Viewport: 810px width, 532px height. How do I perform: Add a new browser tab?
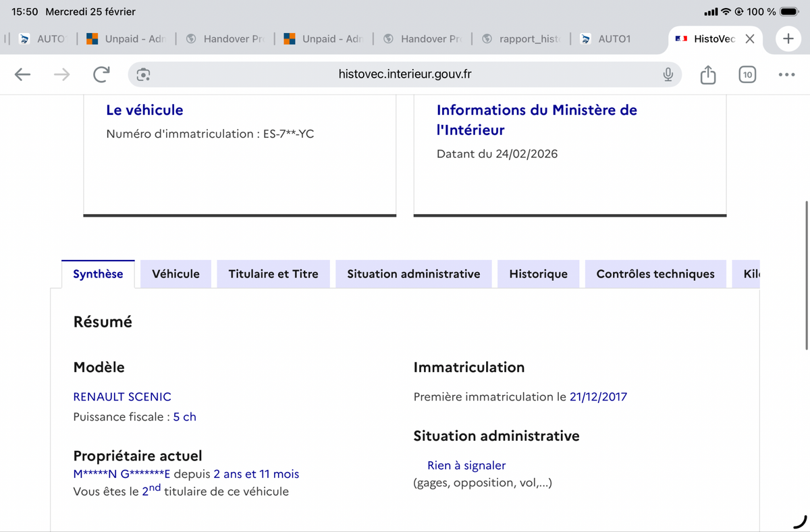point(787,38)
